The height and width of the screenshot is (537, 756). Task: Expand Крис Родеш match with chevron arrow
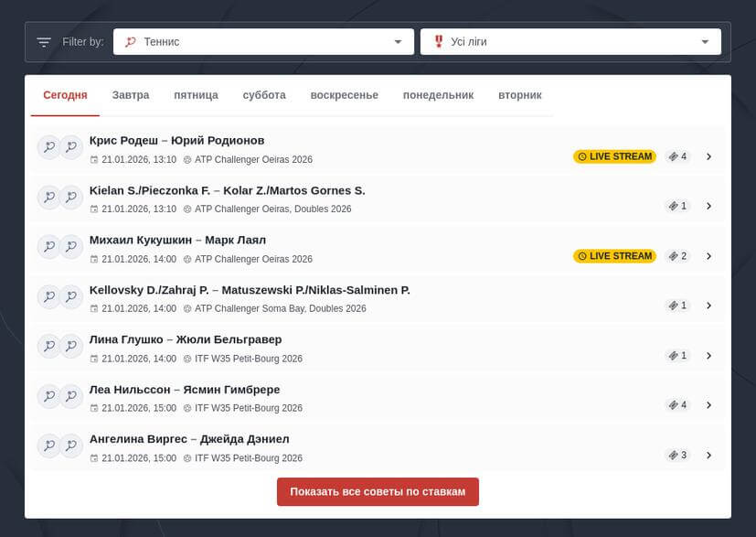709,156
